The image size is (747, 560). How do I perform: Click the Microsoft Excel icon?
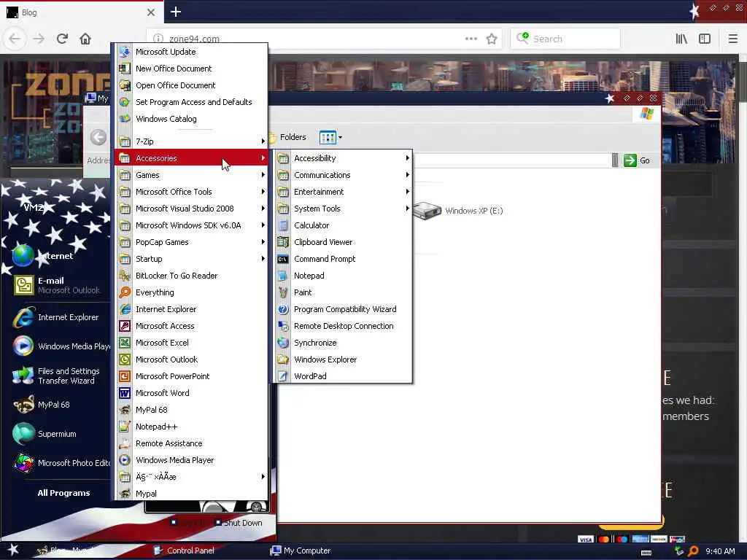click(125, 343)
